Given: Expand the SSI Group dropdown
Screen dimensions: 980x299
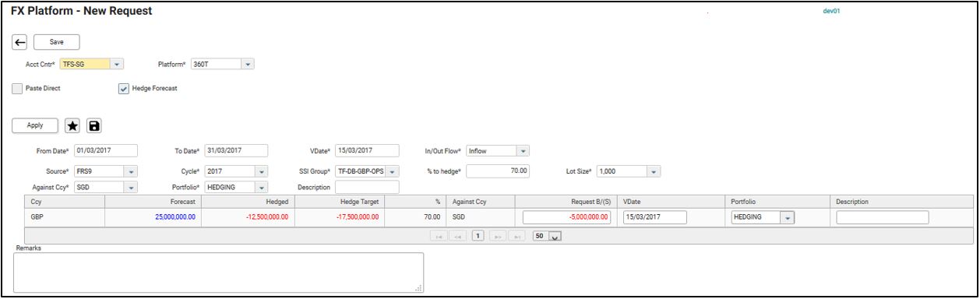Looking at the screenshot, I should tap(393, 171).
